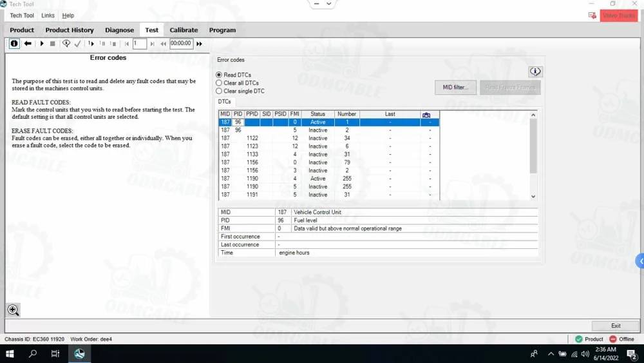The image size is (644, 363).
Task: Open the dropdown chevron at top of window
Action: pyautogui.click(x=329, y=4)
